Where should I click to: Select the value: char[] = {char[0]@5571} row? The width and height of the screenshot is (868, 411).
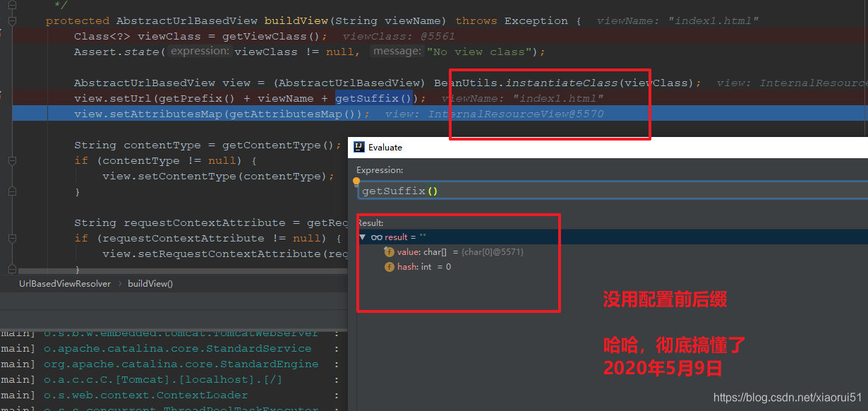click(x=613, y=252)
